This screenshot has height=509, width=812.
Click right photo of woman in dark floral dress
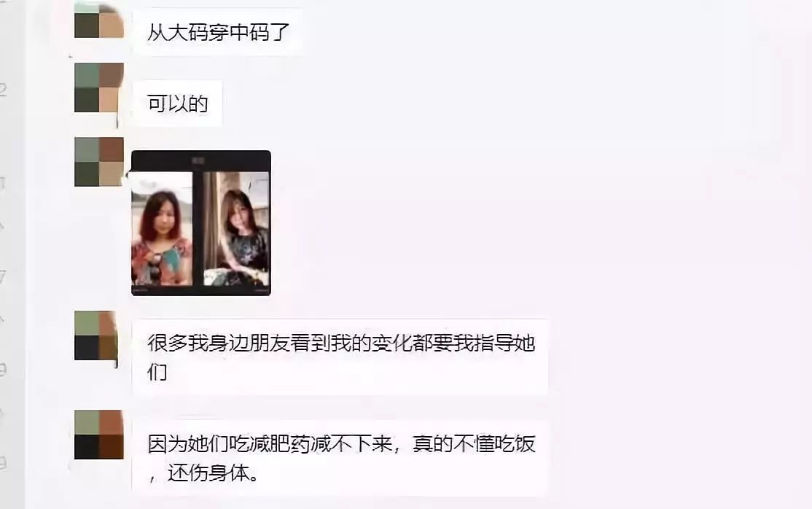[236, 228]
